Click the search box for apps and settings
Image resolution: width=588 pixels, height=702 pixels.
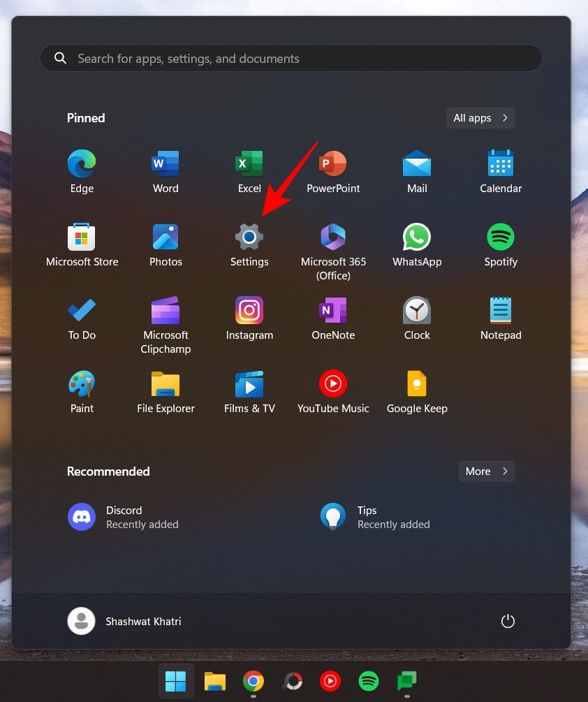[291, 59]
